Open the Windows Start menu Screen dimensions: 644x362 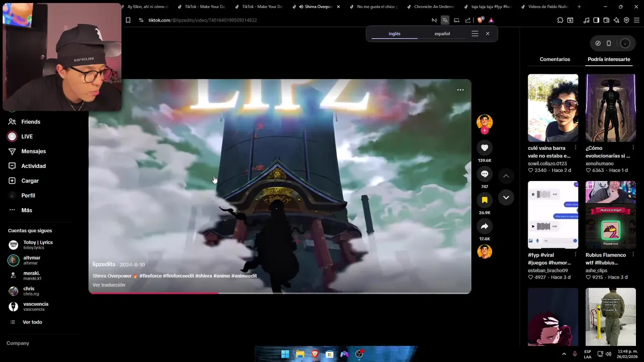pos(285,354)
